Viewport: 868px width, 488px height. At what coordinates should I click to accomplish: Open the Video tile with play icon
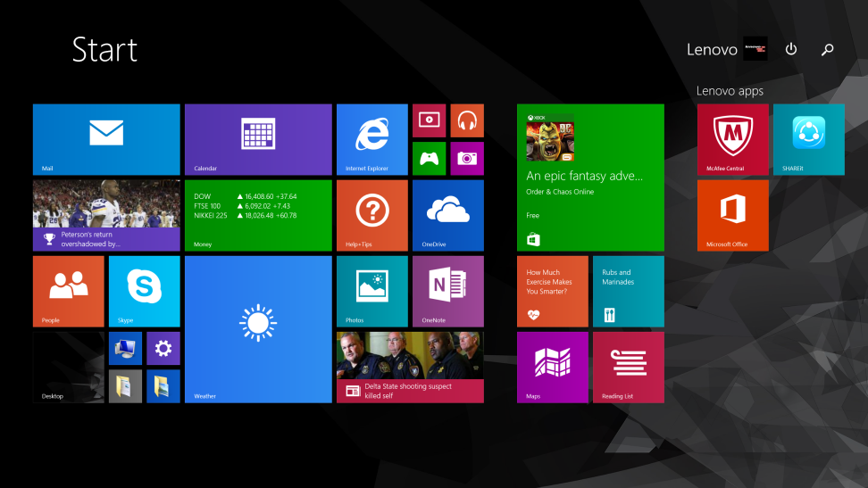pyautogui.click(x=429, y=120)
